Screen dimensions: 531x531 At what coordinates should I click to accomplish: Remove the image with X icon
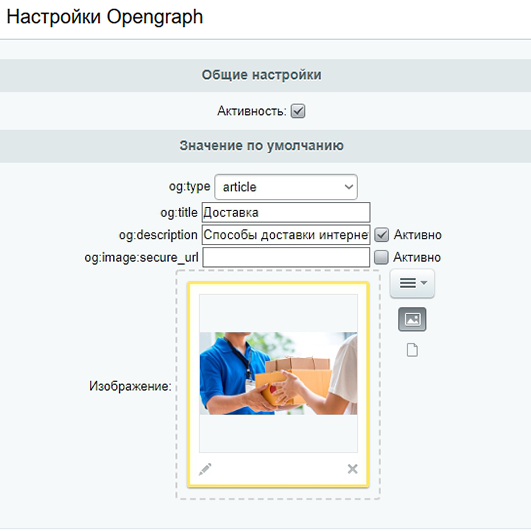[x=353, y=469]
